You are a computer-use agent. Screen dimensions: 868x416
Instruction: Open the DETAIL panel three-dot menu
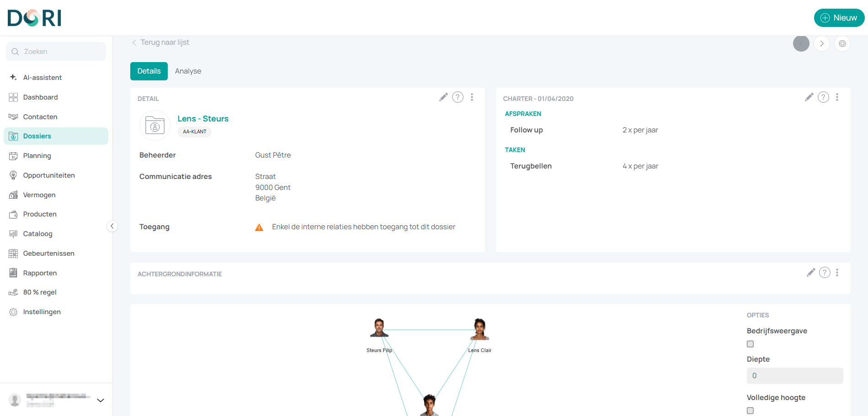472,97
